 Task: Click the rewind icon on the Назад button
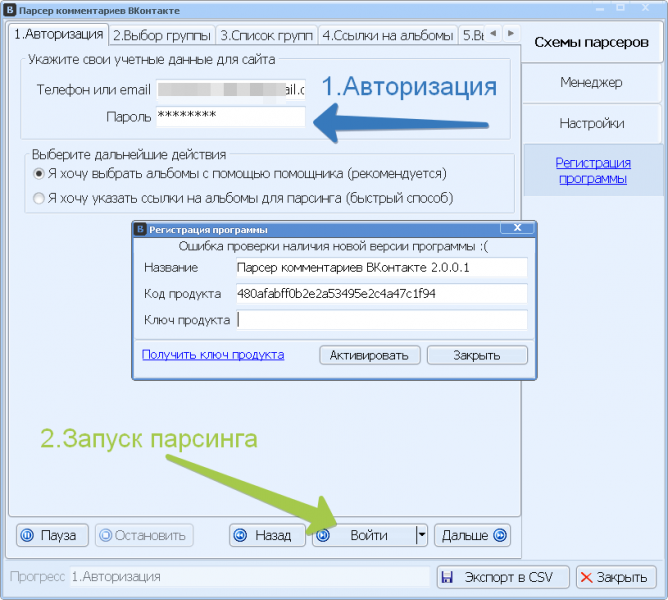pyautogui.click(x=241, y=535)
